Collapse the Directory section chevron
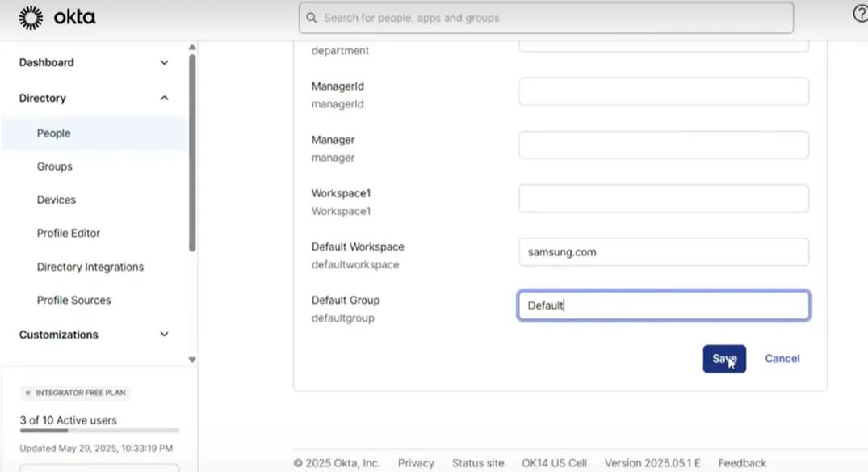The height and width of the screenshot is (472, 868). [165, 98]
